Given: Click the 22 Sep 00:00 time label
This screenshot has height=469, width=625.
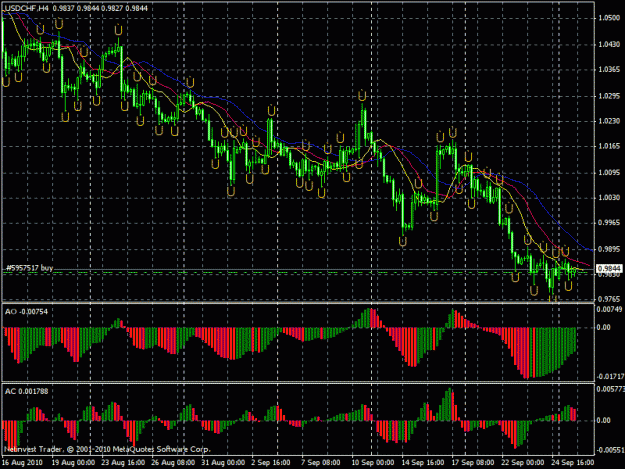Looking at the screenshot, I should 522,463.
